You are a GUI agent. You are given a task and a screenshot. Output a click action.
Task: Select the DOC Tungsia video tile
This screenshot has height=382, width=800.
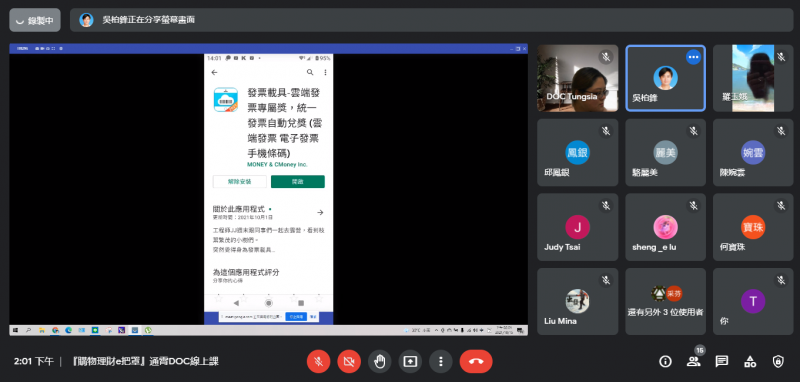point(578,78)
